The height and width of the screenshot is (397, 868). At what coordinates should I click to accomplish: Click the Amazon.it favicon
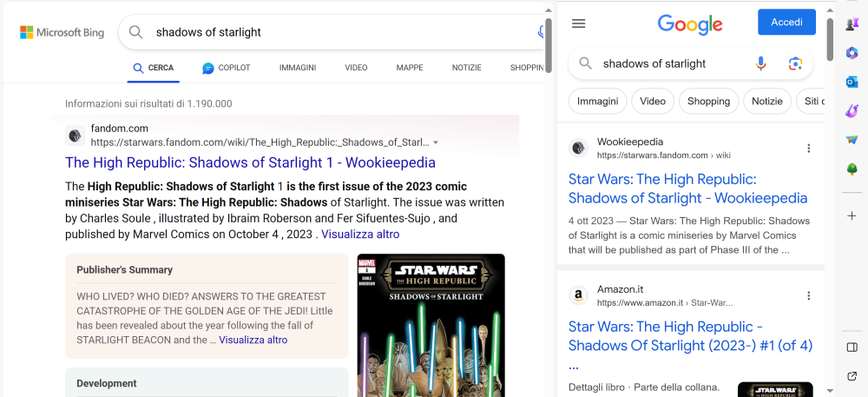tap(578, 295)
